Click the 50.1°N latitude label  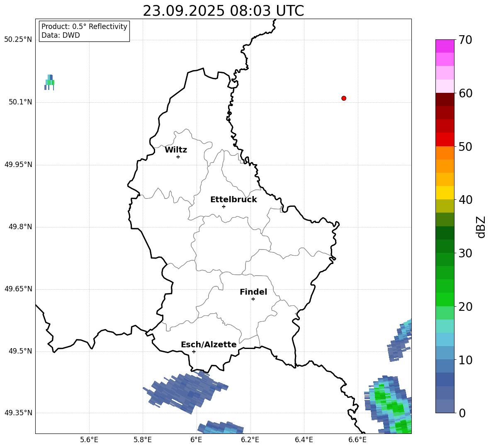[x=20, y=102]
